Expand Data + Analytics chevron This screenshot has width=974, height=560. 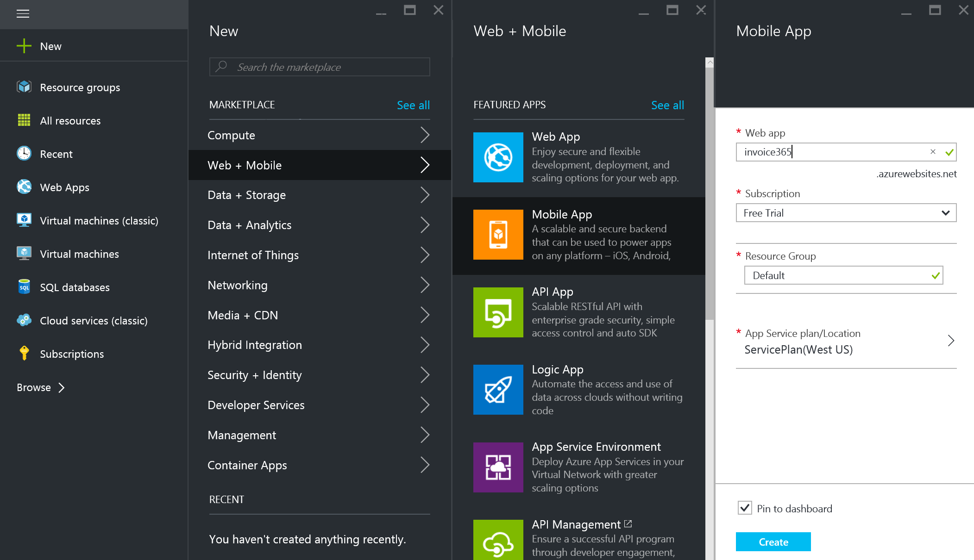point(425,225)
